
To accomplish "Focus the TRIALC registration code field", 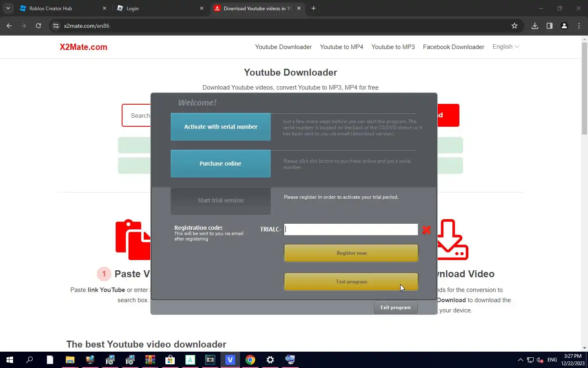I will click(351, 229).
